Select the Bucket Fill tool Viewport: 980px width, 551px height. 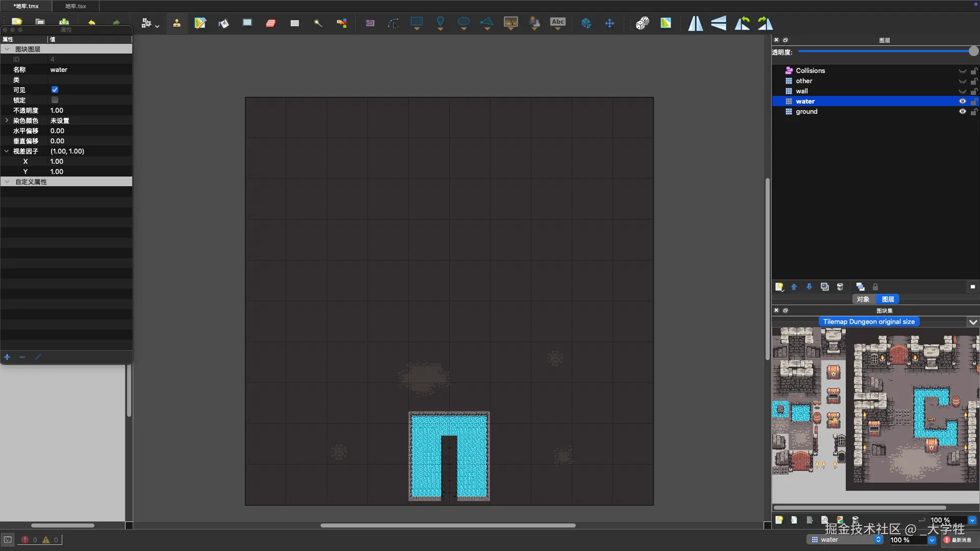(224, 23)
